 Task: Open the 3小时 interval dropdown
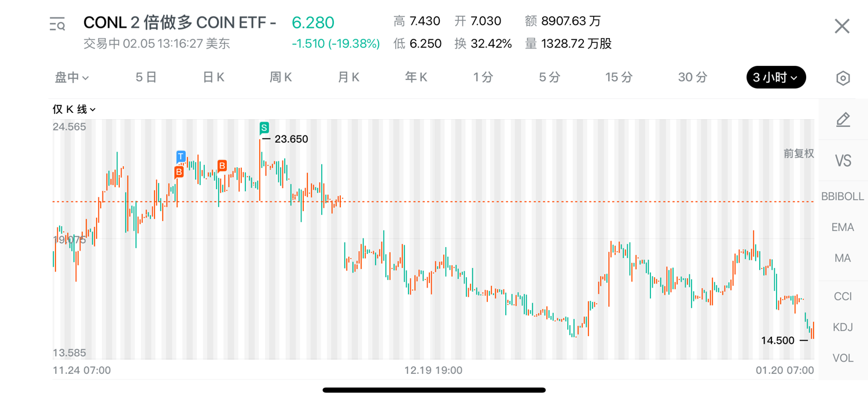pyautogui.click(x=775, y=78)
